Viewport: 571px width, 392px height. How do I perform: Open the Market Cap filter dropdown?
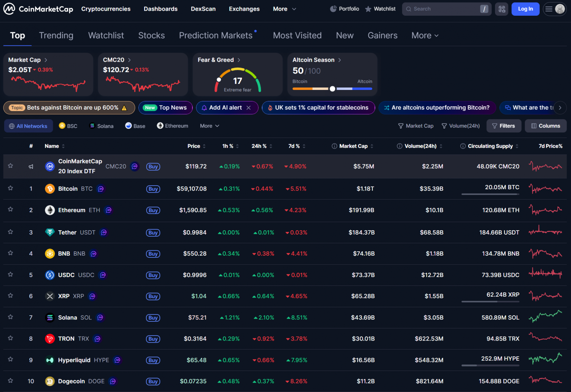416,126
